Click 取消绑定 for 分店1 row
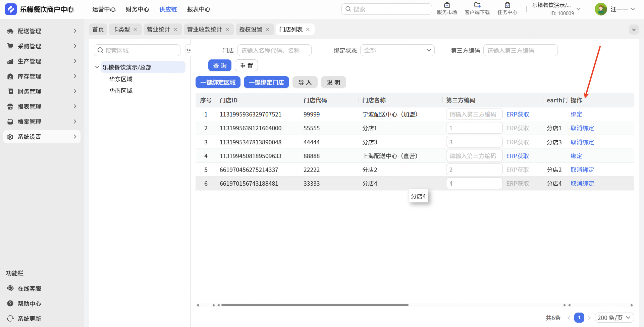Screen dimensions: 644x327 tap(582, 128)
